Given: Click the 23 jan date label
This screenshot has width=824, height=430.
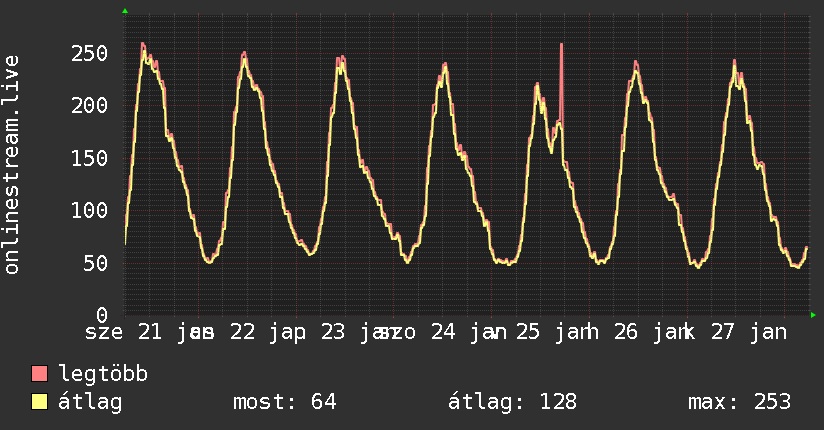Looking at the screenshot, I should [359, 332].
